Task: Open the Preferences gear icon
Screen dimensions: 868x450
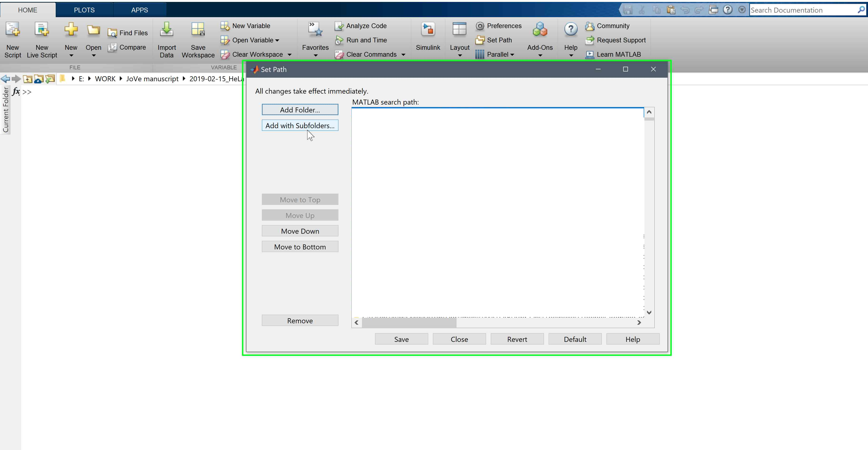Action: (x=480, y=26)
